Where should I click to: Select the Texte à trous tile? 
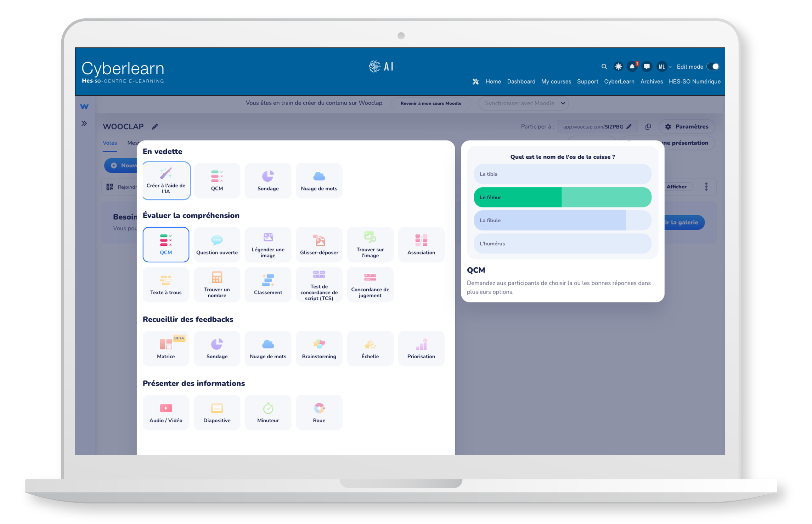click(x=166, y=285)
